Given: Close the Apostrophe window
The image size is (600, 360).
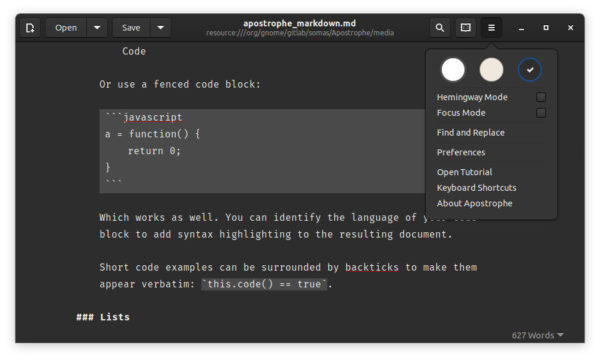Looking at the screenshot, I should [x=571, y=28].
